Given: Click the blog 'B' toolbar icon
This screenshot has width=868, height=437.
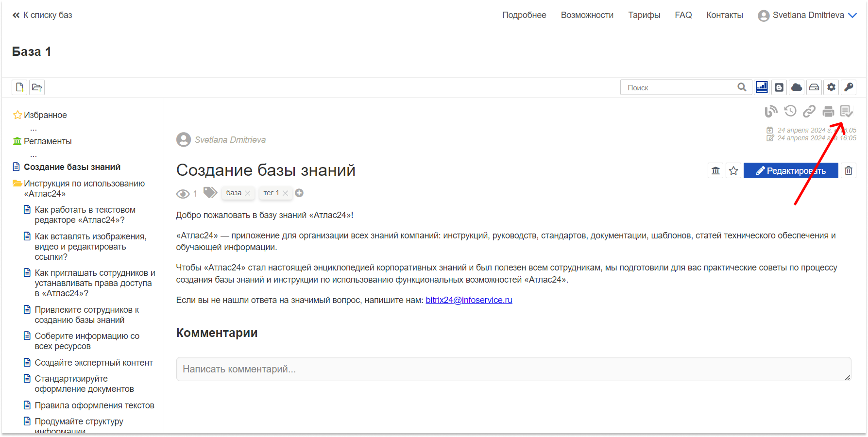Looking at the screenshot, I should click(x=779, y=87).
